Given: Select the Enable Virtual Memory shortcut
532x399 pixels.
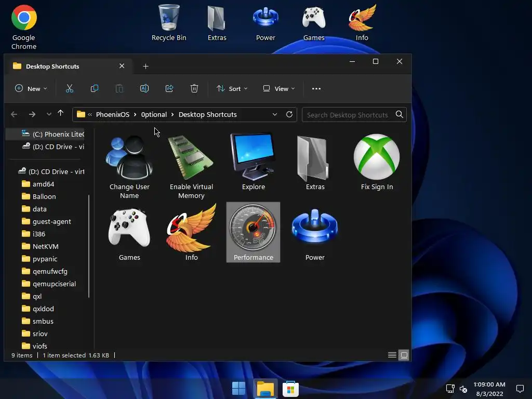Looking at the screenshot, I should click(191, 167).
